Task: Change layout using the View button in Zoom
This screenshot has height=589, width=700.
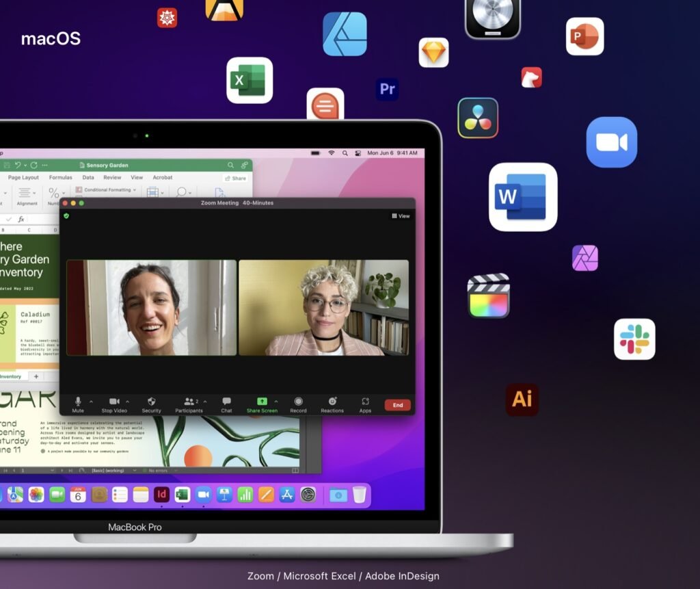Action: (401, 216)
